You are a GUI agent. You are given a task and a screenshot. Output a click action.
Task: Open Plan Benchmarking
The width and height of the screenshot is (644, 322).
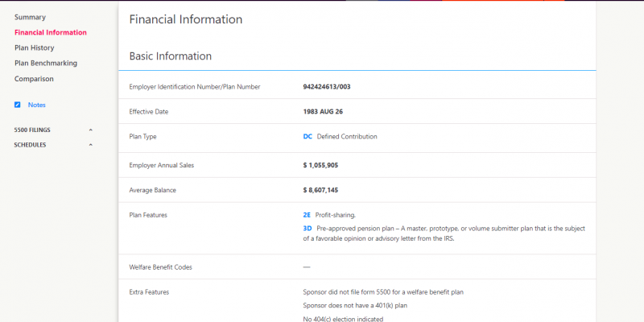(45, 63)
